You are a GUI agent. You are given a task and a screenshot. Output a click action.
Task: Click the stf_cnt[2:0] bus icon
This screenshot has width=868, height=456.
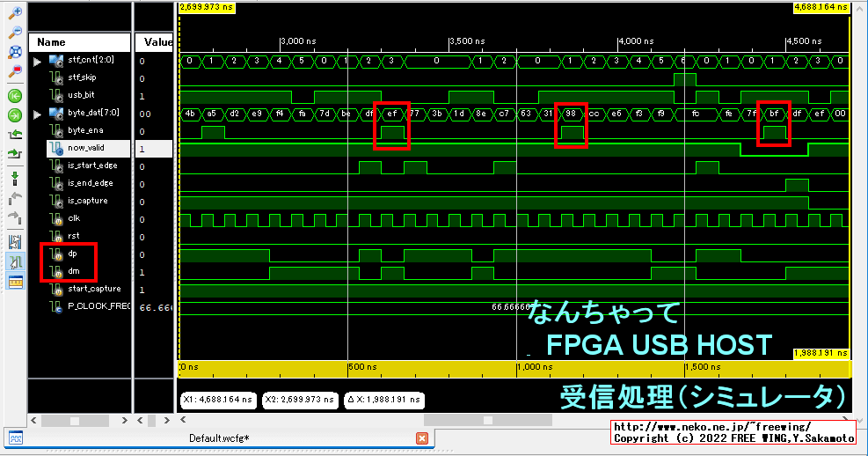[x=56, y=61]
